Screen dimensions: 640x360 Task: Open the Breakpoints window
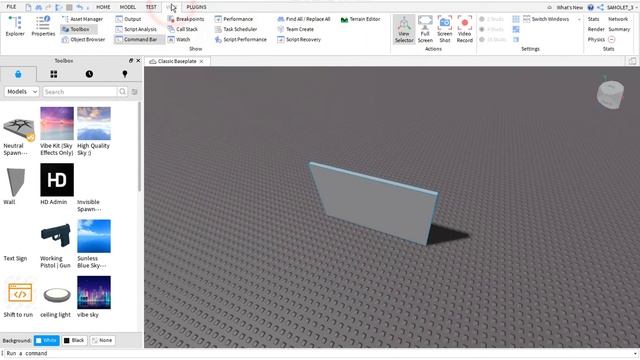pos(186,19)
